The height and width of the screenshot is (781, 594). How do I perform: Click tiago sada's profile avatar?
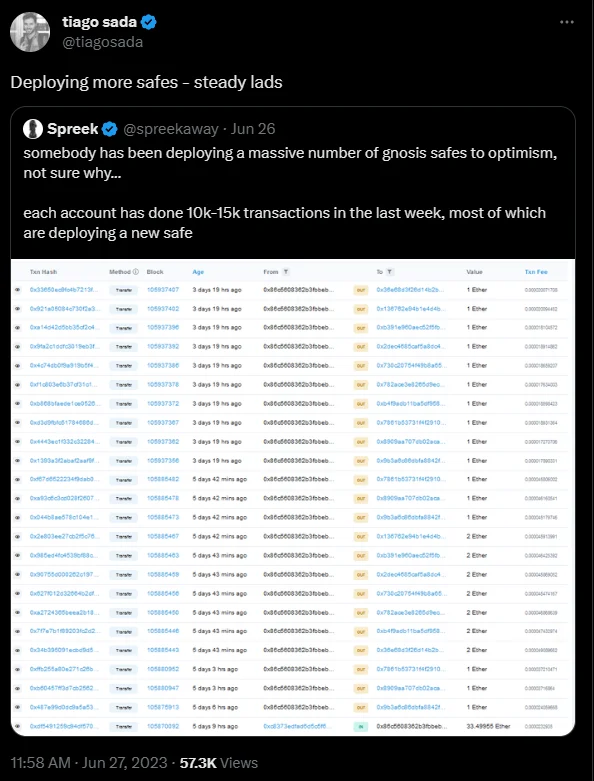coord(30,32)
